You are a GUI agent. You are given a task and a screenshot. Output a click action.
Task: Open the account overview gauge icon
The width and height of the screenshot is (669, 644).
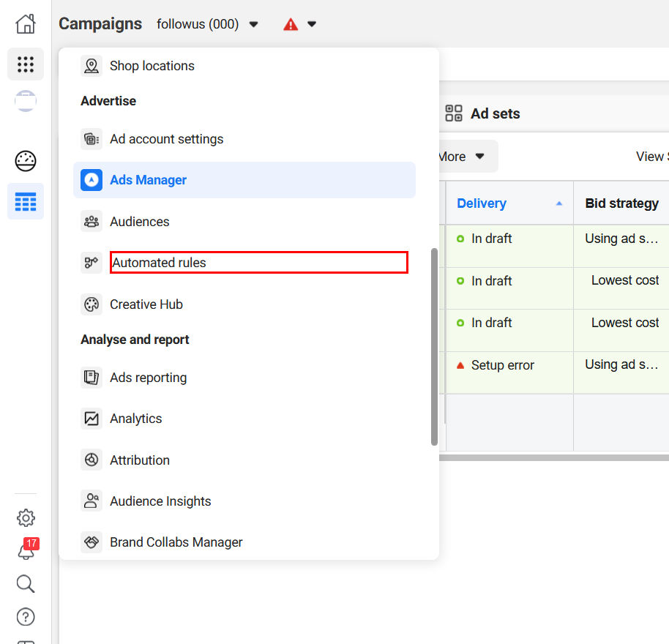coord(26,161)
